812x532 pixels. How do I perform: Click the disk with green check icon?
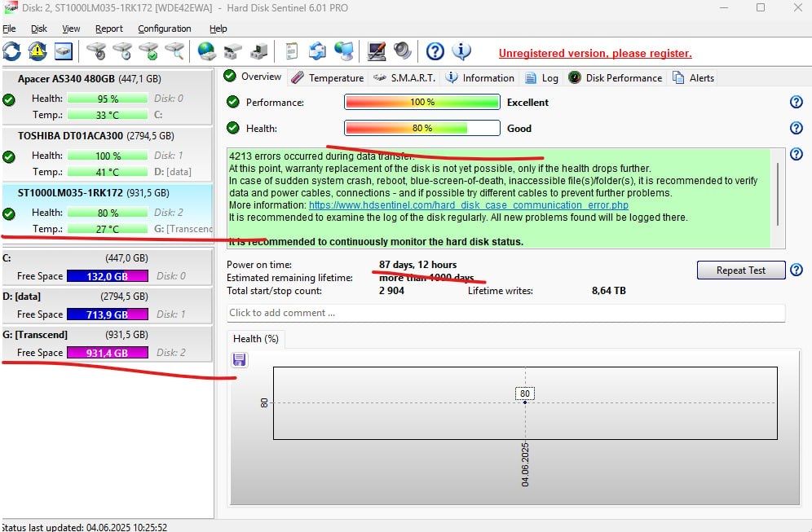coord(148,51)
